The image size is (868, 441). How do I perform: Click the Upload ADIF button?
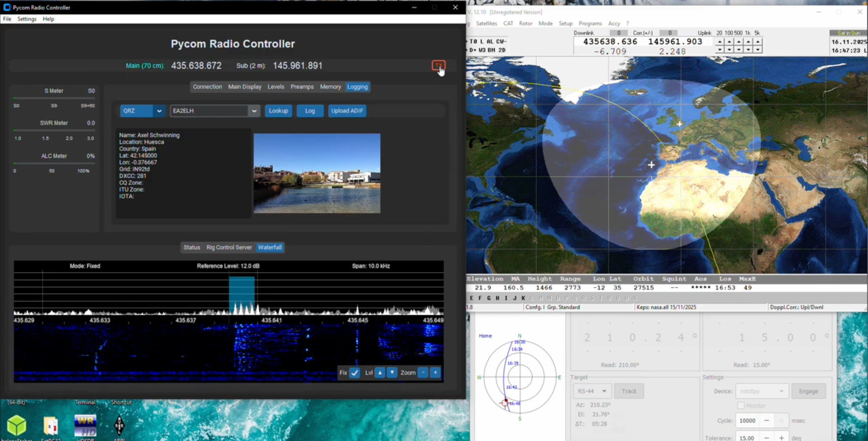coord(347,111)
